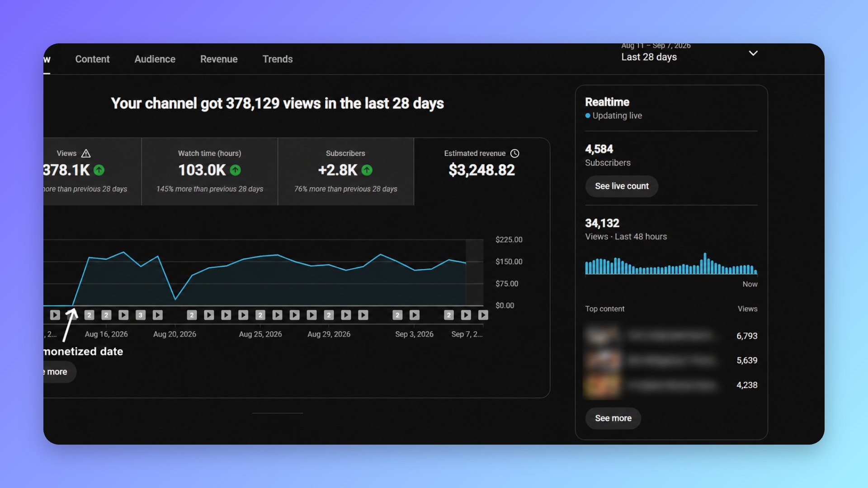Click the 'Now' label under realtime chart
This screenshot has height=488, width=868.
[x=750, y=284]
